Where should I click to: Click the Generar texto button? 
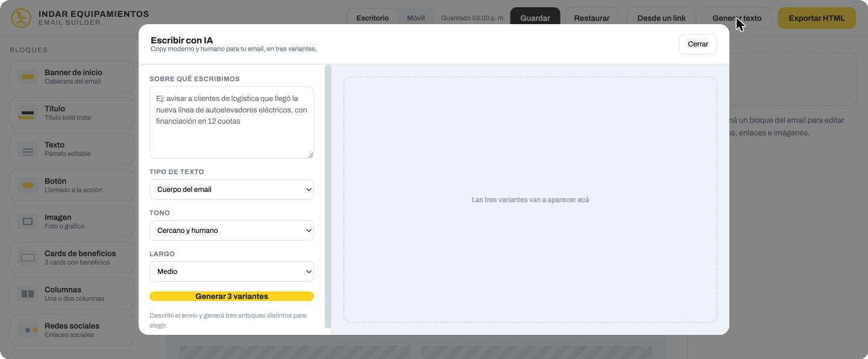pyautogui.click(x=737, y=18)
